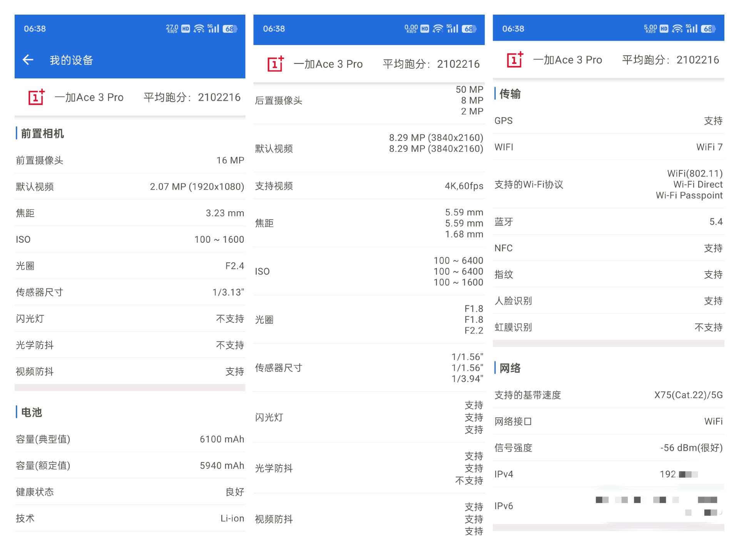739x560 pixels.
Task: Tap the X75(Cat.22)/5G baseband value
Action: [688, 395]
